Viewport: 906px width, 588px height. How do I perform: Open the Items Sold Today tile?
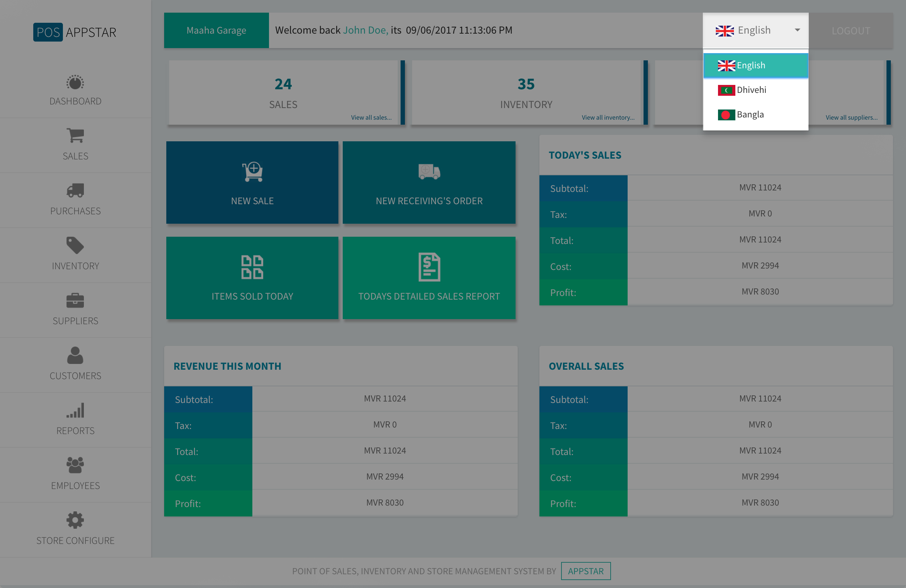coord(252,278)
